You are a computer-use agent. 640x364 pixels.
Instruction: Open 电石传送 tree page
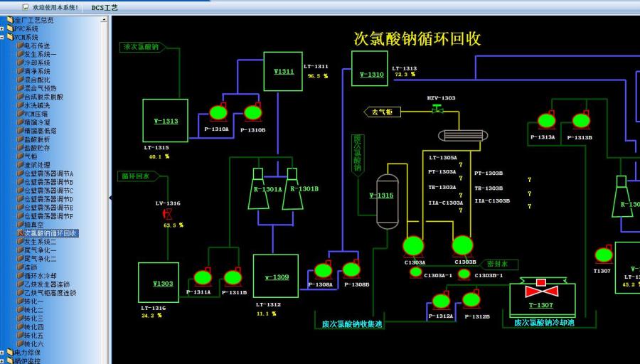click(37, 45)
